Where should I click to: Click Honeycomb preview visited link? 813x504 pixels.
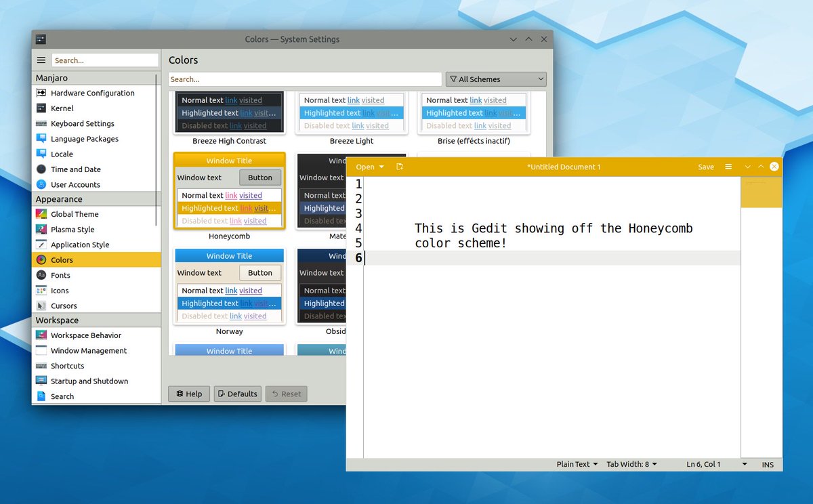click(251, 195)
